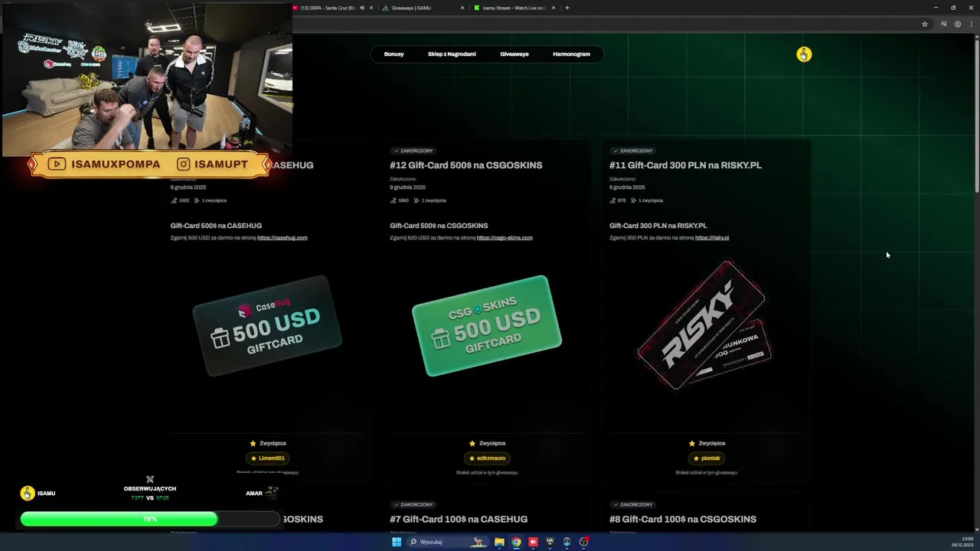This screenshot has height=551, width=980.
Task: Open Google Chrome from the taskbar
Action: point(516,542)
